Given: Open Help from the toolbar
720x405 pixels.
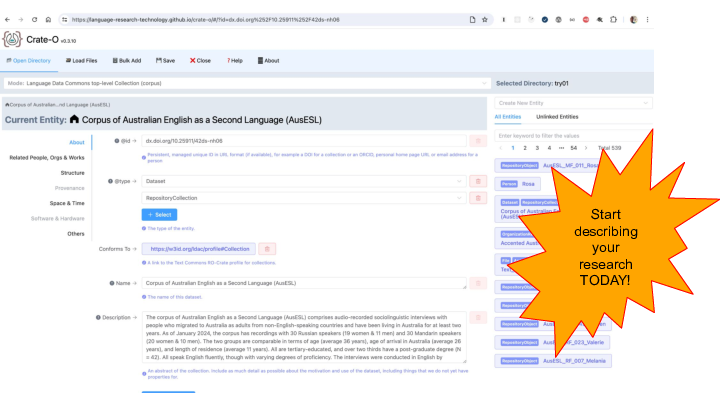Looking at the screenshot, I should 235,61.
